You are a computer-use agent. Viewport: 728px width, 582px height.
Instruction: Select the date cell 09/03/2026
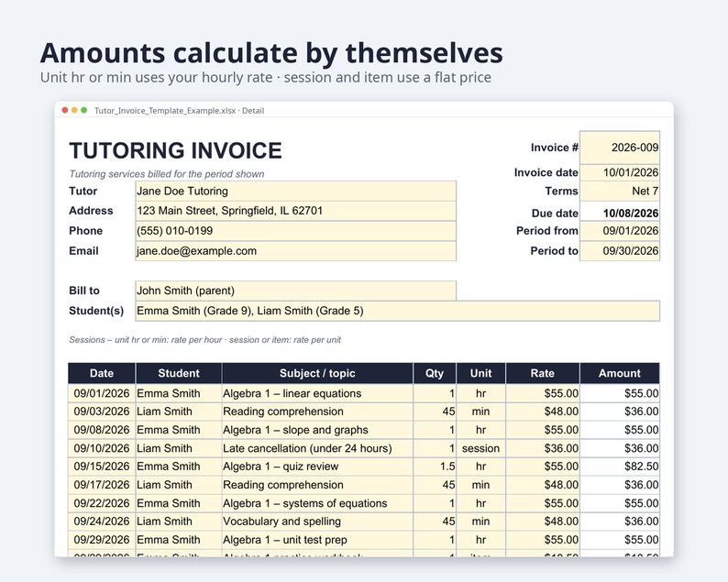coord(102,412)
